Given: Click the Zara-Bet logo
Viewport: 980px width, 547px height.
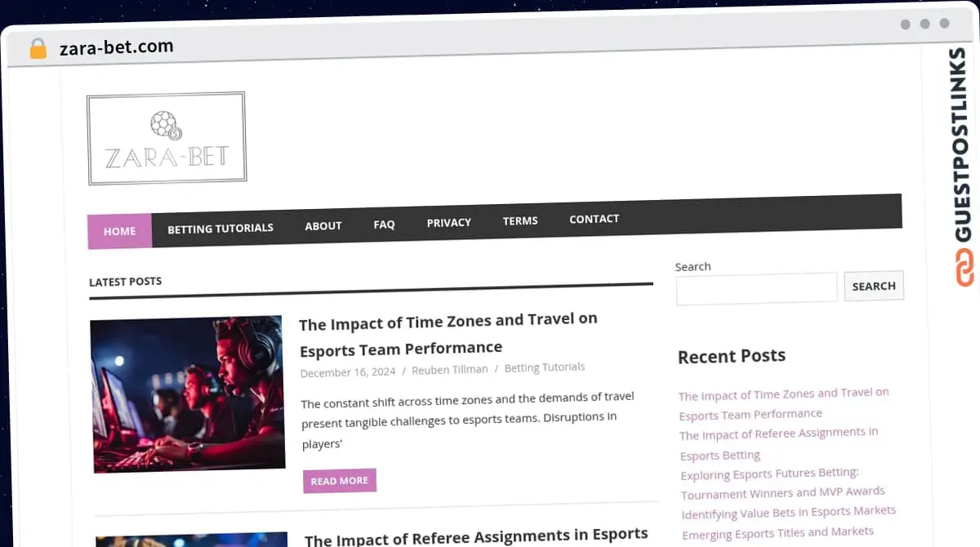Looking at the screenshot, I should tap(167, 137).
